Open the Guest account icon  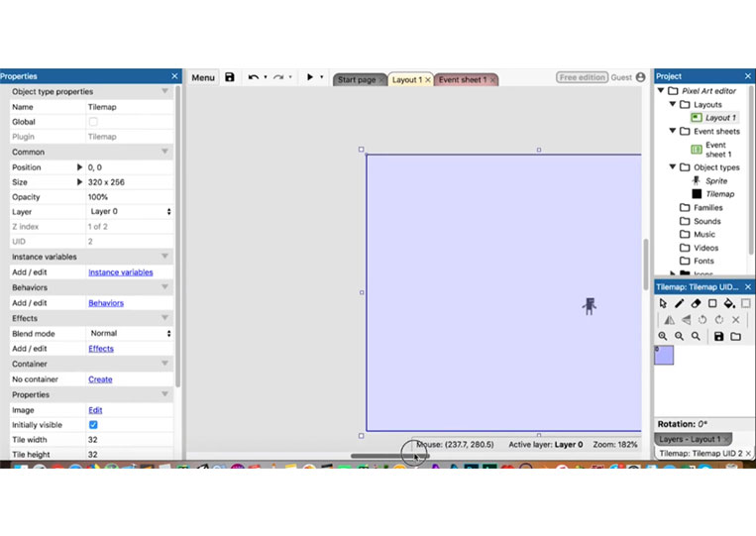coord(640,77)
